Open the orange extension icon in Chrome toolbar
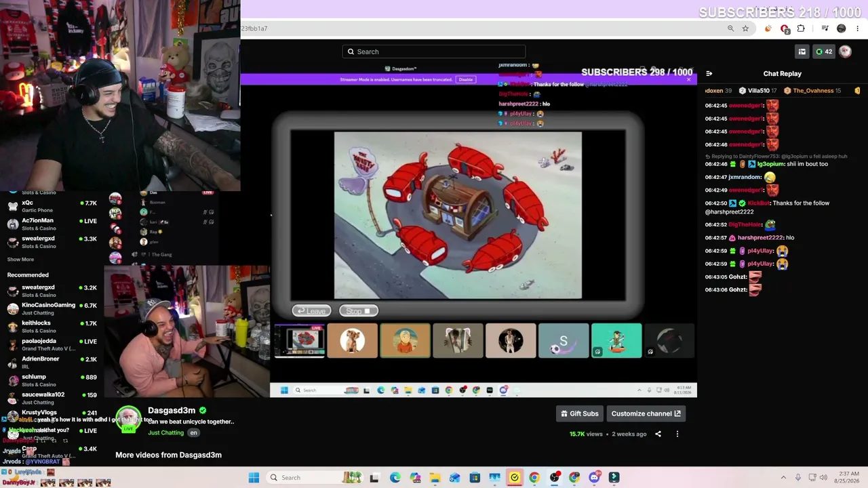868x488 pixels. [x=768, y=28]
